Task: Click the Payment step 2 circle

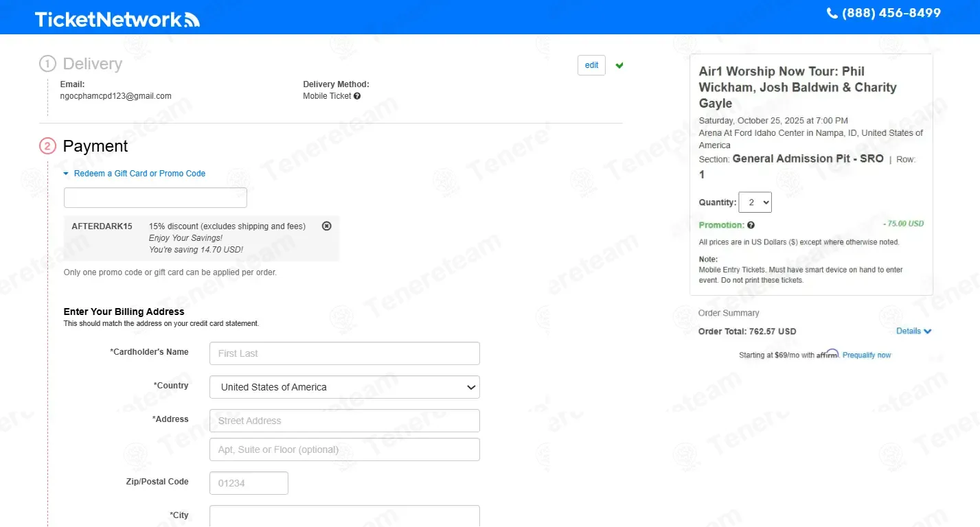Action: point(47,146)
